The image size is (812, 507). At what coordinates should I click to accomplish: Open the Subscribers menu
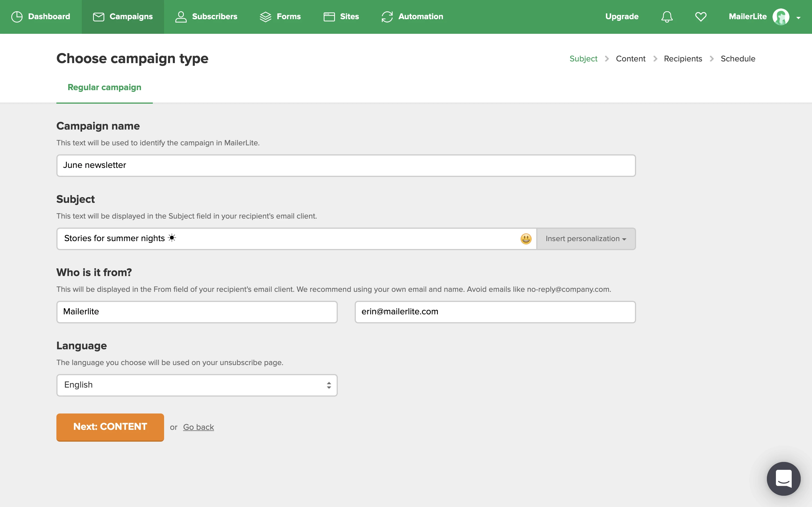click(206, 17)
